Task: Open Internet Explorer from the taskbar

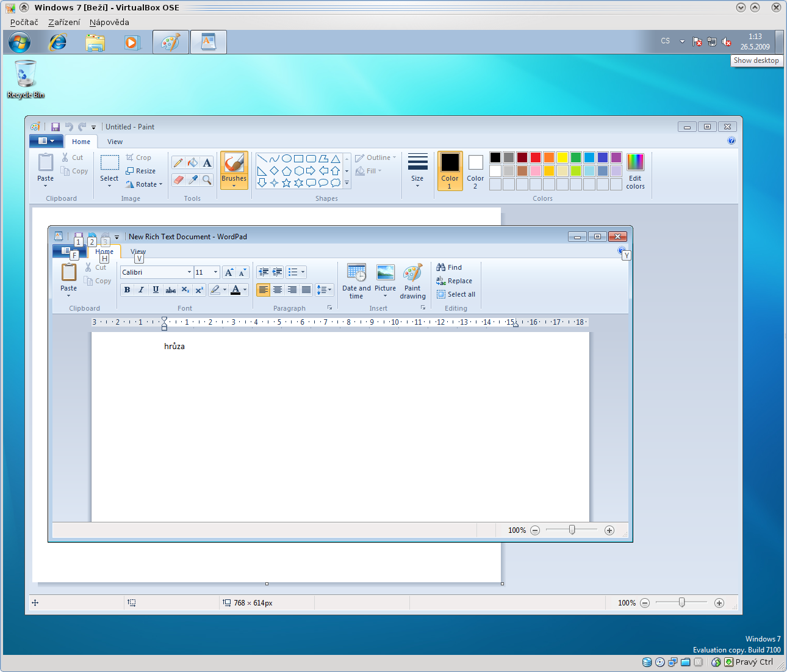Action: click(58, 42)
